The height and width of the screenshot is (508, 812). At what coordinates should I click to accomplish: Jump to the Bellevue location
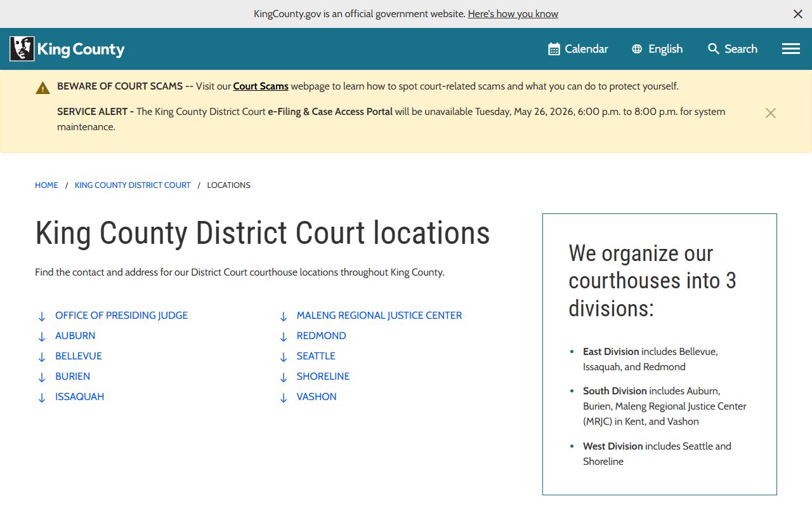point(79,356)
